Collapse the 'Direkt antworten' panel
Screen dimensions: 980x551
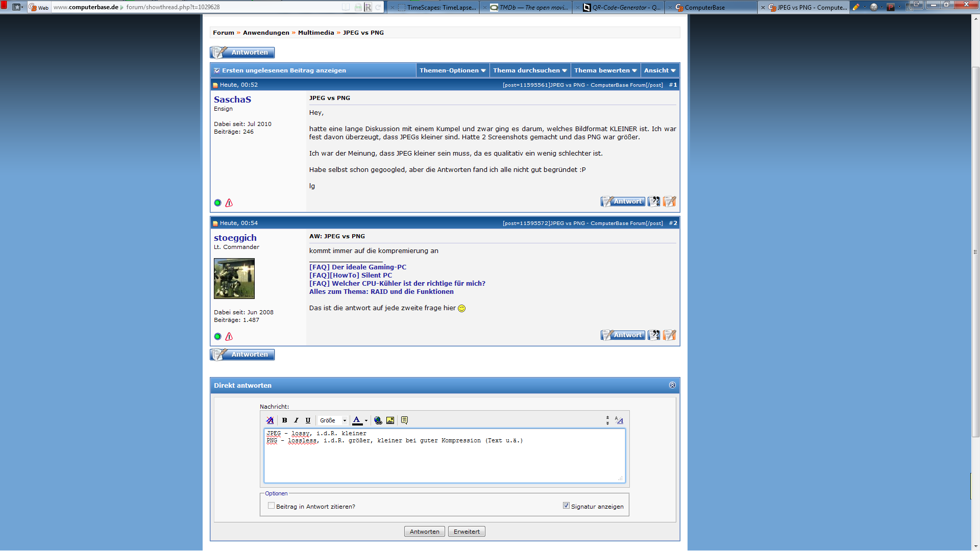point(672,385)
